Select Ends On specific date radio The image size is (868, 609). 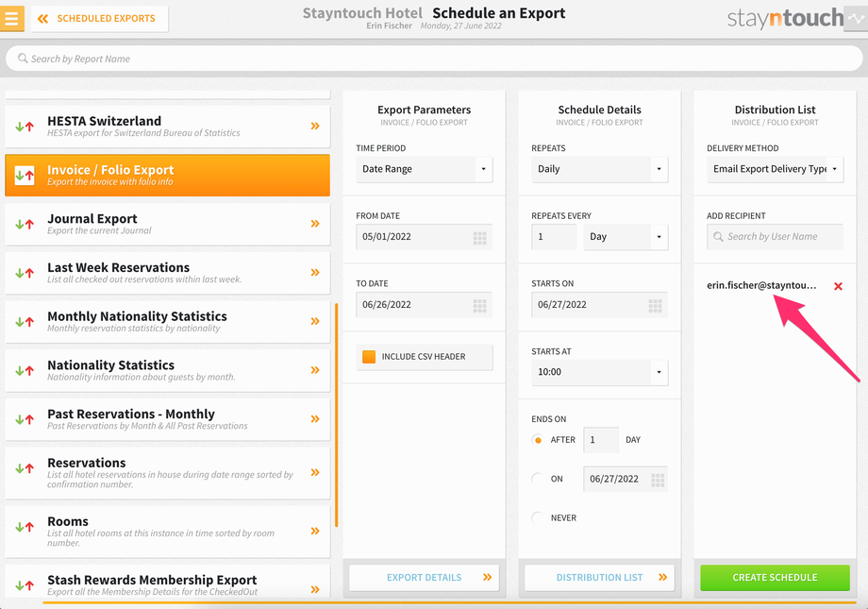[538, 479]
